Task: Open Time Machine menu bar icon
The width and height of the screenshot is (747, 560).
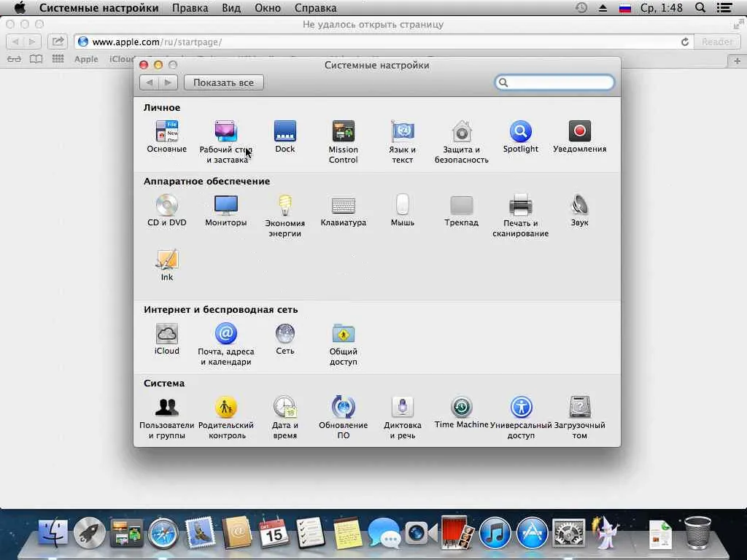Action: [x=581, y=8]
